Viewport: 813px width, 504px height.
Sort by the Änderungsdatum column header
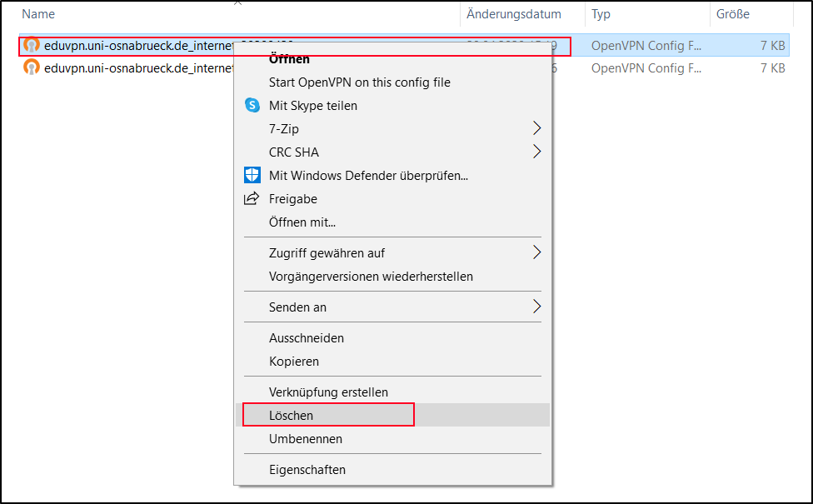(x=513, y=14)
